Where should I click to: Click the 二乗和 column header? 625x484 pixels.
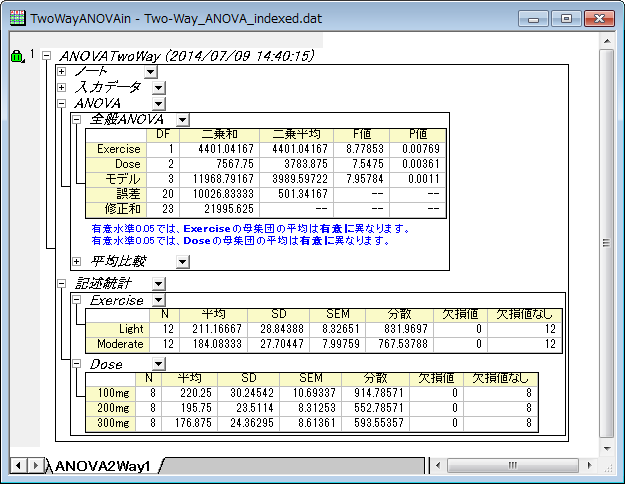click(x=220, y=135)
